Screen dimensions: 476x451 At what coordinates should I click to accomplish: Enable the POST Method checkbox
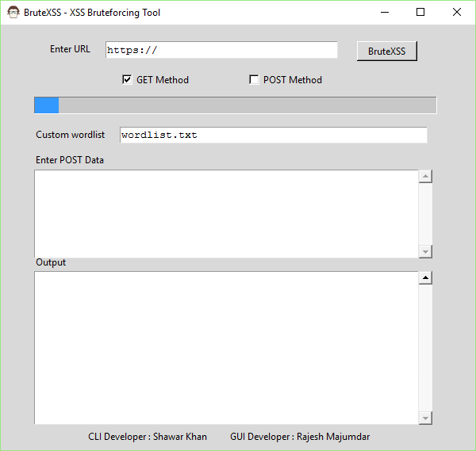(x=254, y=80)
